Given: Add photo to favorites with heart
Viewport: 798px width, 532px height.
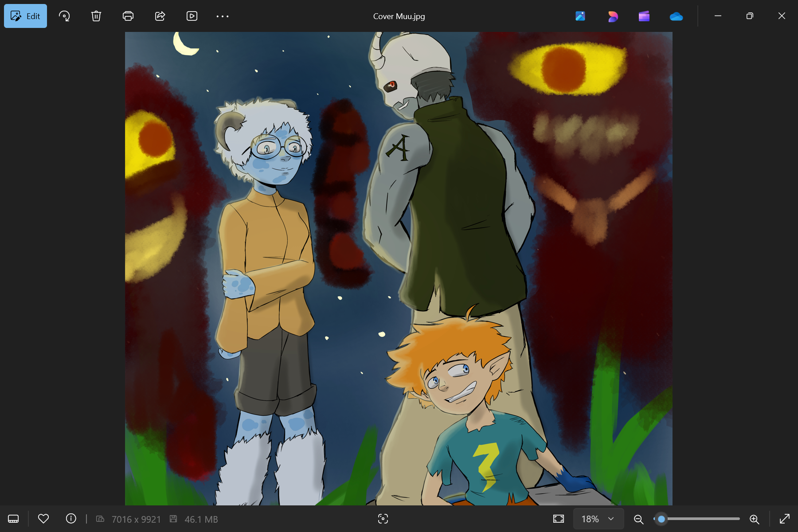Looking at the screenshot, I should tap(43, 519).
